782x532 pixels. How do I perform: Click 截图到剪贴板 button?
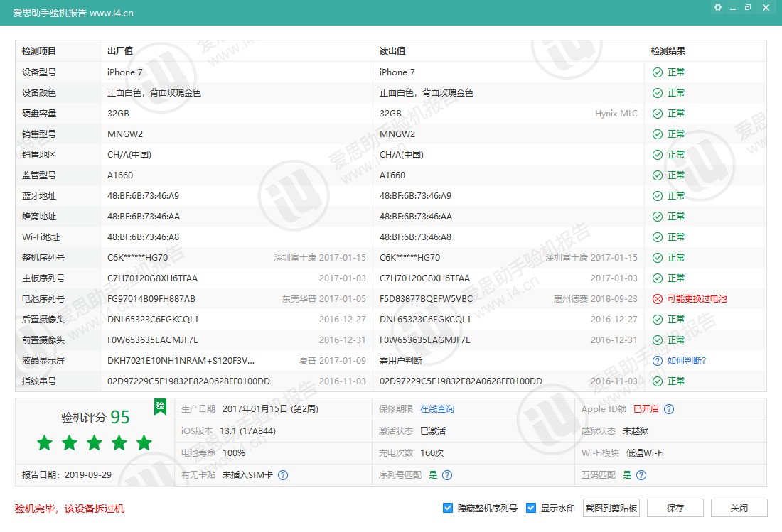611,508
